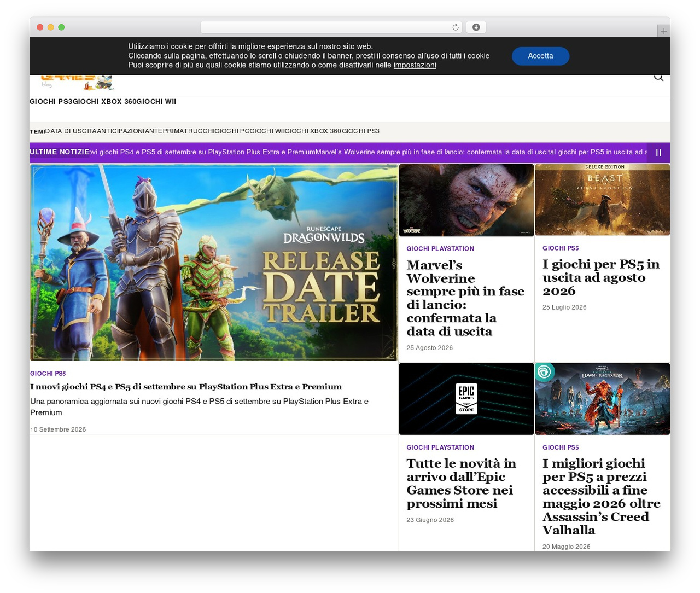Pause the Ultime Notizie news ticker
The width and height of the screenshot is (700, 593).
(658, 153)
